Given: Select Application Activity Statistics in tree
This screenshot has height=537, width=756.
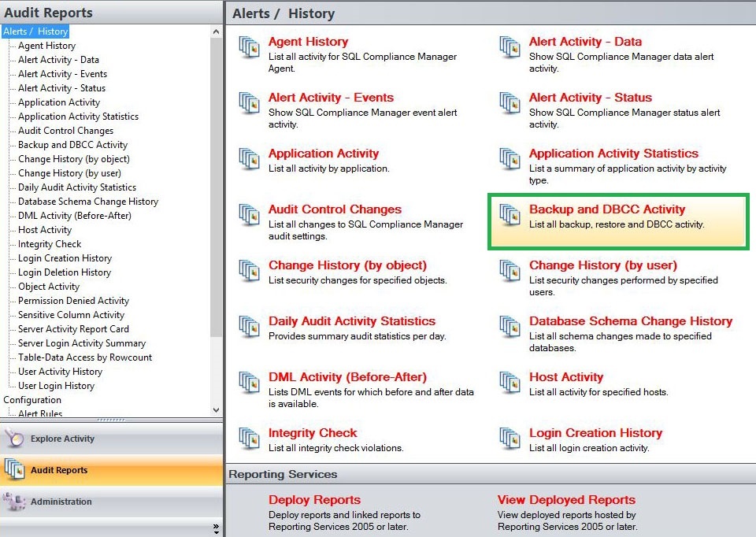Looking at the screenshot, I should (78, 117).
